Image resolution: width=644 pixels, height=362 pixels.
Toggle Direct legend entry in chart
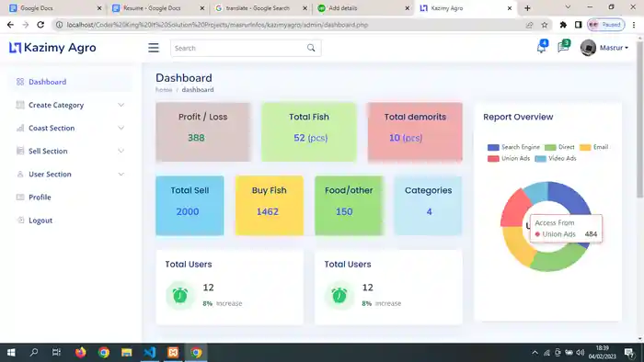click(559, 147)
